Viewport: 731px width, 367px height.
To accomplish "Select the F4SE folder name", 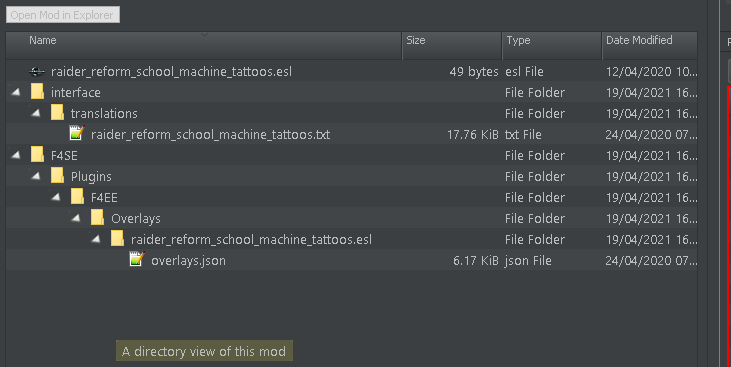I will pyautogui.click(x=64, y=155).
